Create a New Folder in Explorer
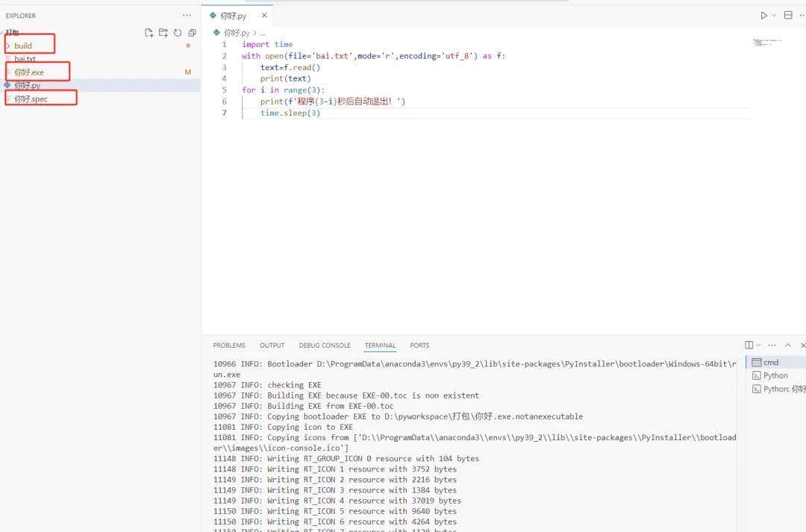The height and width of the screenshot is (532, 806). (163, 33)
